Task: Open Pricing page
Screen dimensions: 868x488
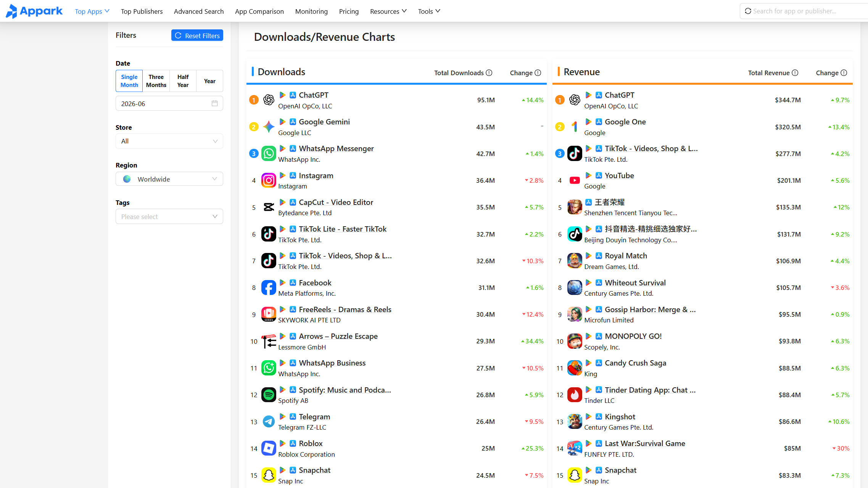Action: pos(349,11)
